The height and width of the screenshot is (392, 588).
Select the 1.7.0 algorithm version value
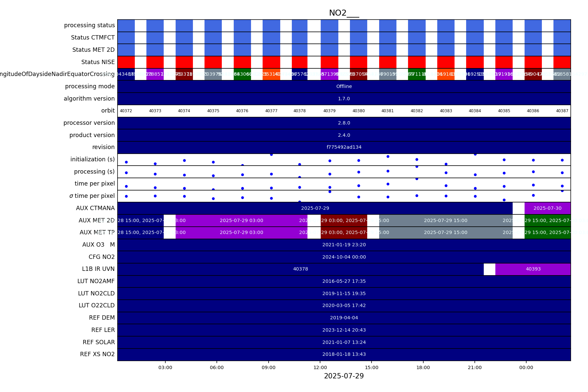(x=344, y=99)
